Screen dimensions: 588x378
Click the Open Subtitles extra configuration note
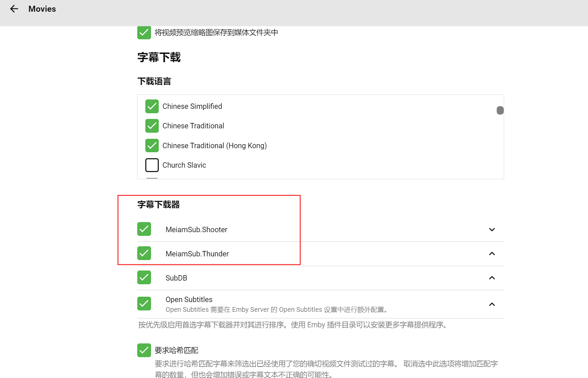pyautogui.click(x=277, y=309)
